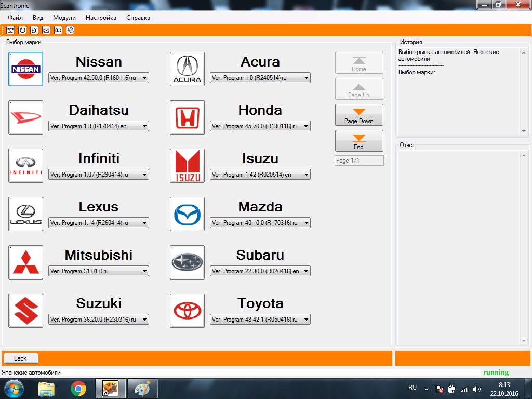
Task: Open the Справка menu
Action: click(x=138, y=18)
